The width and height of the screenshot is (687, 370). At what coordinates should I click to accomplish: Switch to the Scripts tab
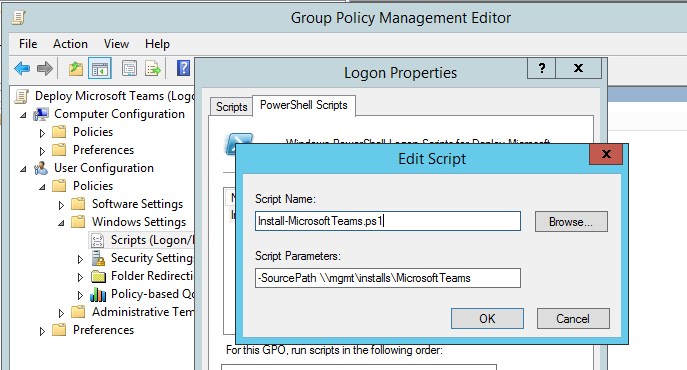point(231,107)
